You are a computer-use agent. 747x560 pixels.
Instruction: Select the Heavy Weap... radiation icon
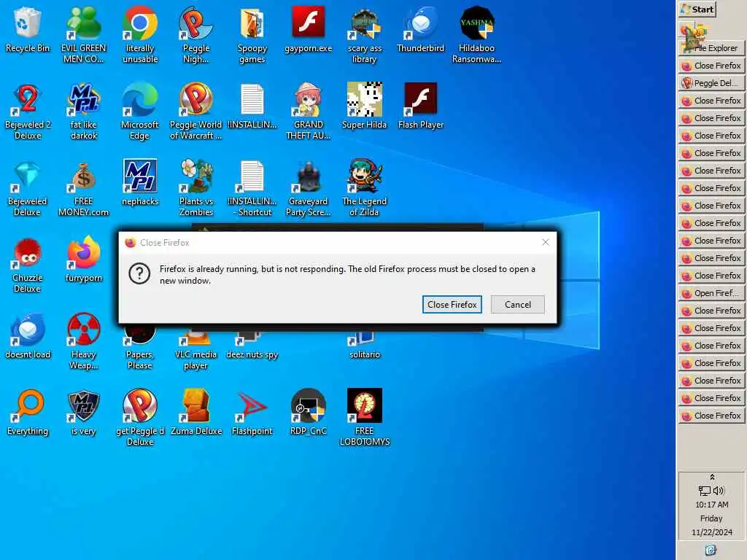83,341
